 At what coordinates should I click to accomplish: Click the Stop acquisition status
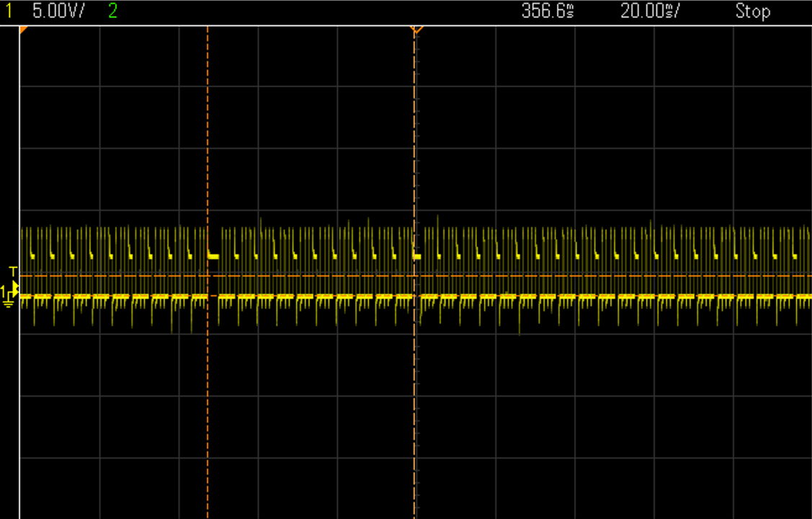coord(752,11)
